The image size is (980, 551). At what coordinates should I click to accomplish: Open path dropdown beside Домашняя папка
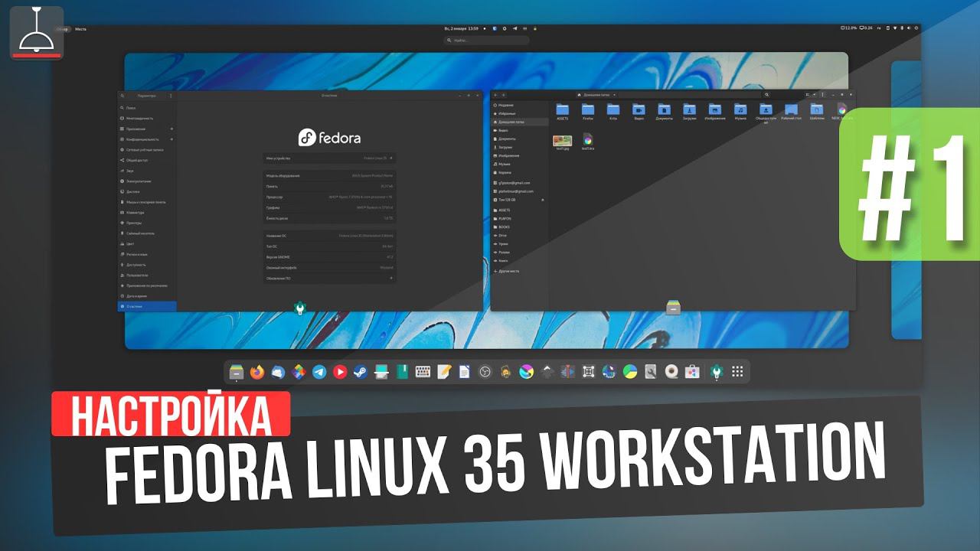[x=613, y=95]
